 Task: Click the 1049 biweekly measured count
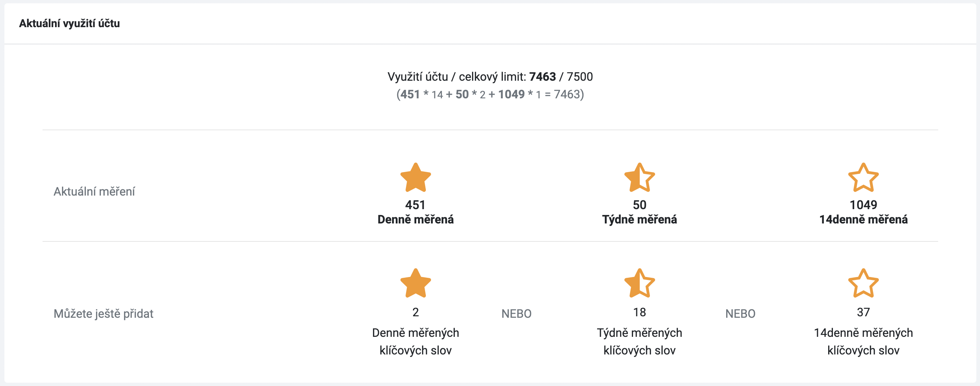pos(863,205)
